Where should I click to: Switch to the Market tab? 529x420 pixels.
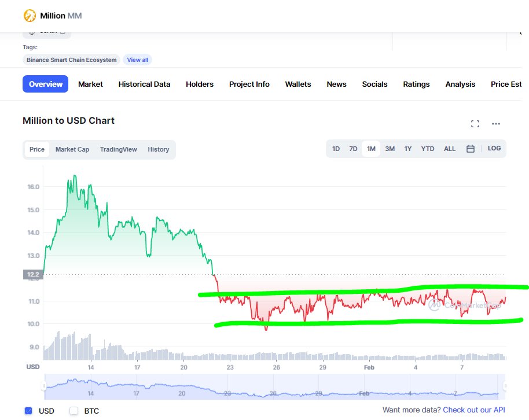point(90,84)
